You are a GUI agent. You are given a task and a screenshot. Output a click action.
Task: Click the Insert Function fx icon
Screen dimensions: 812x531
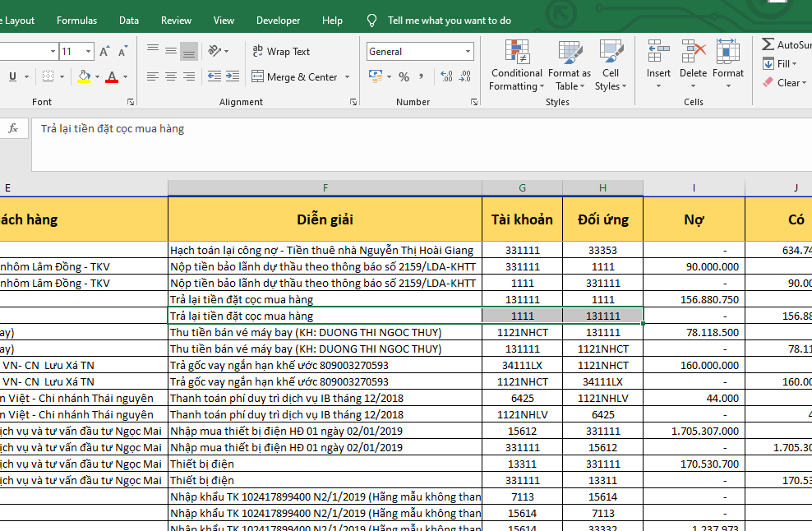click(13, 128)
